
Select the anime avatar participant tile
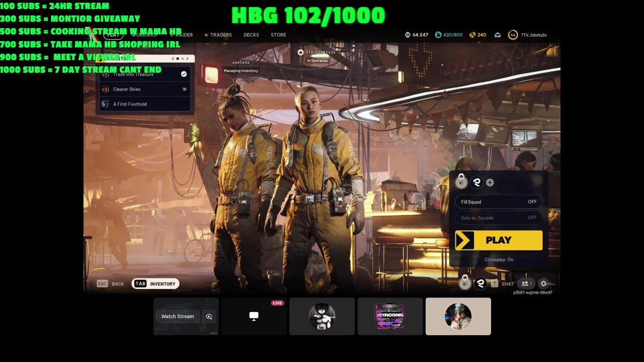click(x=322, y=316)
